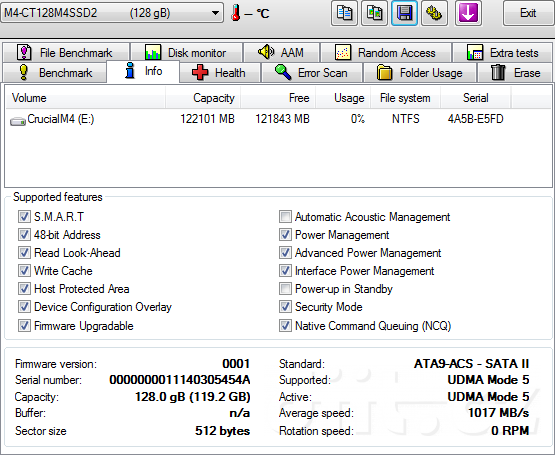This screenshot has height=455, width=555.
Task: Switch to the File Benchmark tab
Action: tap(66, 52)
